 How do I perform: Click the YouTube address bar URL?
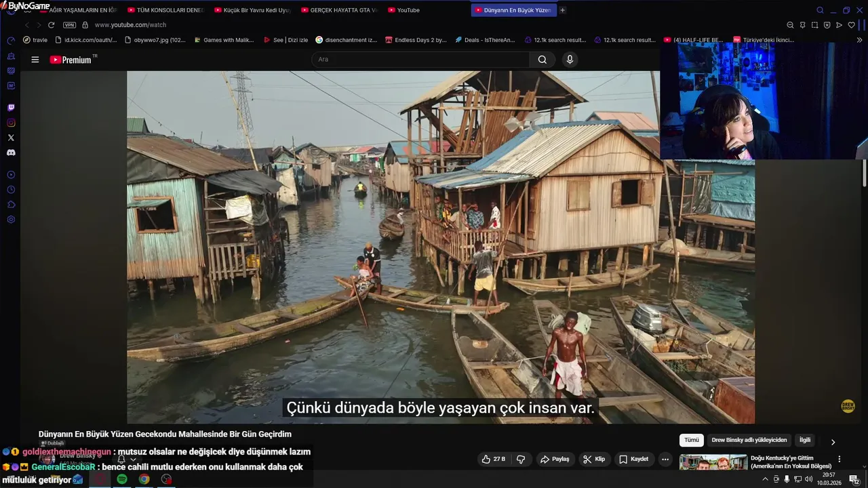click(130, 25)
